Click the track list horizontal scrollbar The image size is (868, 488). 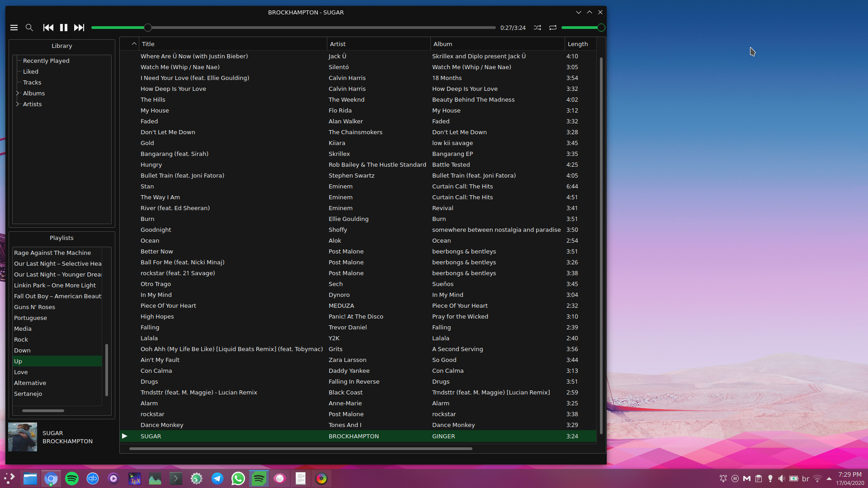tap(301, 449)
